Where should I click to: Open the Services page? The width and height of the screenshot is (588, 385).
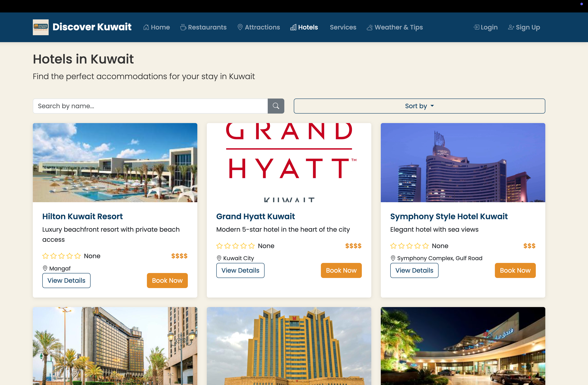[x=343, y=27]
